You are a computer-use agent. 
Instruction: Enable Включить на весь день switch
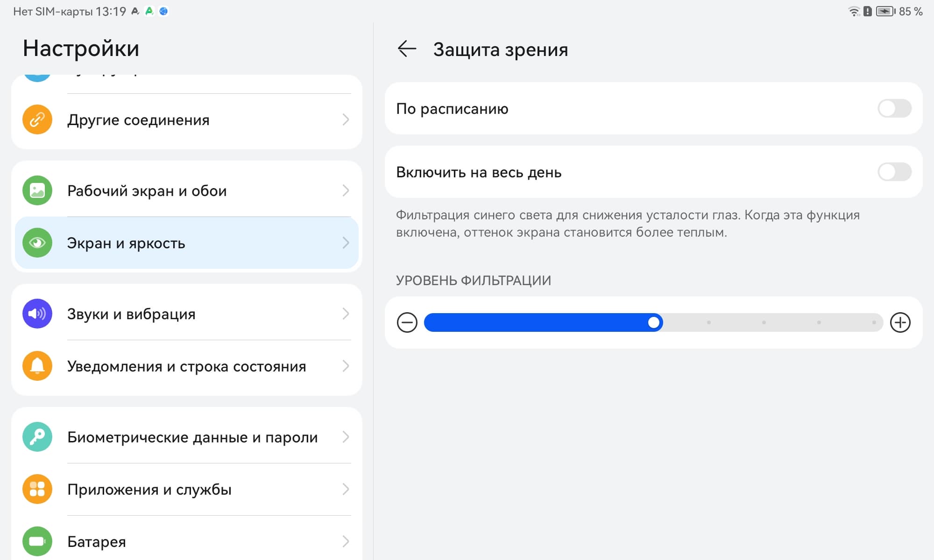(x=894, y=172)
